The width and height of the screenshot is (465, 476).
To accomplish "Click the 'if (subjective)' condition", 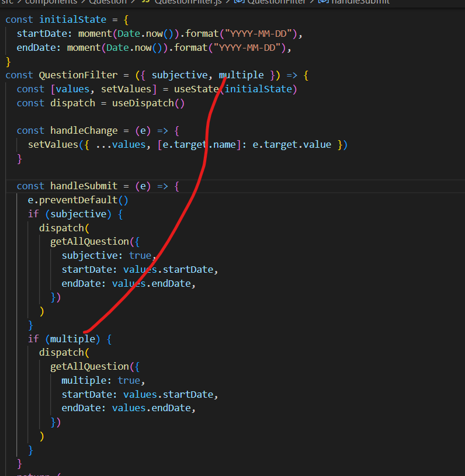I will click(x=75, y=214).
